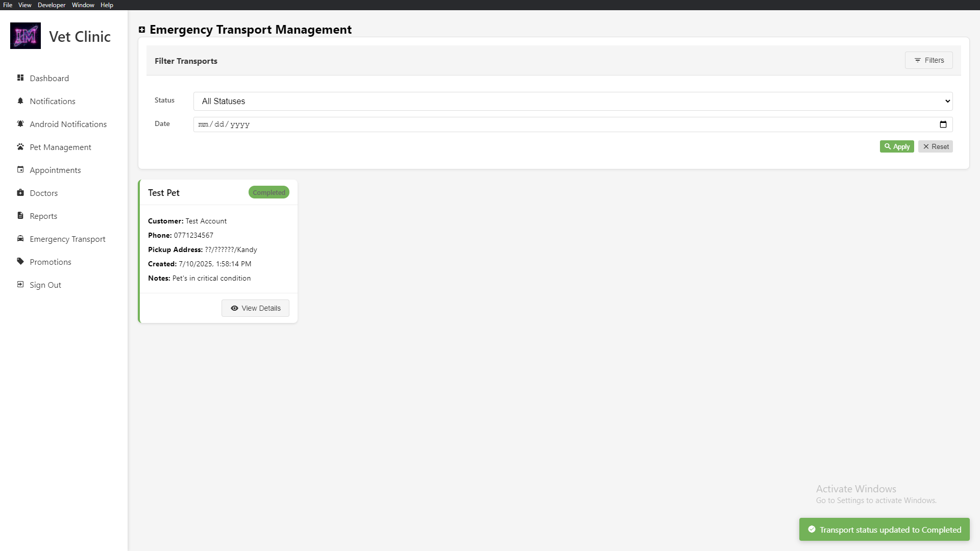Click the Android Notifications icon
The image size is (980, 551).
click(x=20, y=123)
